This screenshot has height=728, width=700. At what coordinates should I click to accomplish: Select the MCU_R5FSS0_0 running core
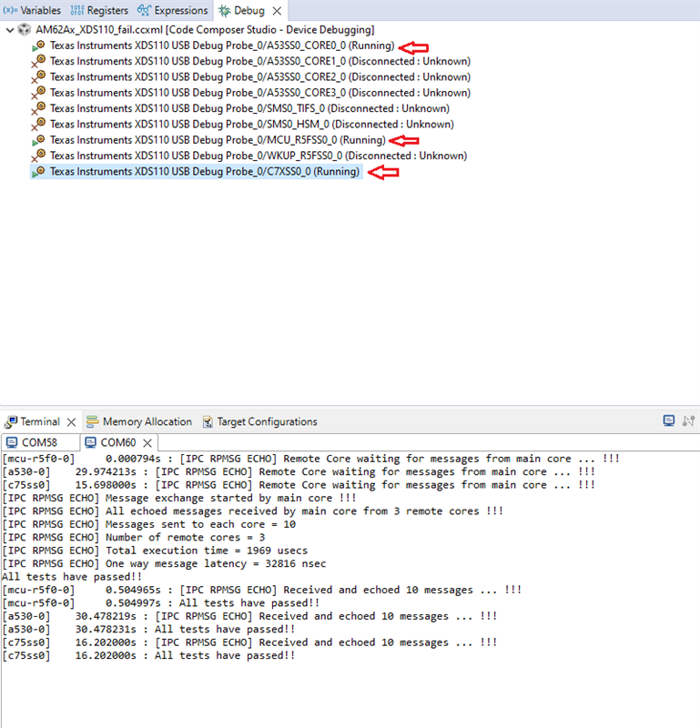(x=218, y=140)
